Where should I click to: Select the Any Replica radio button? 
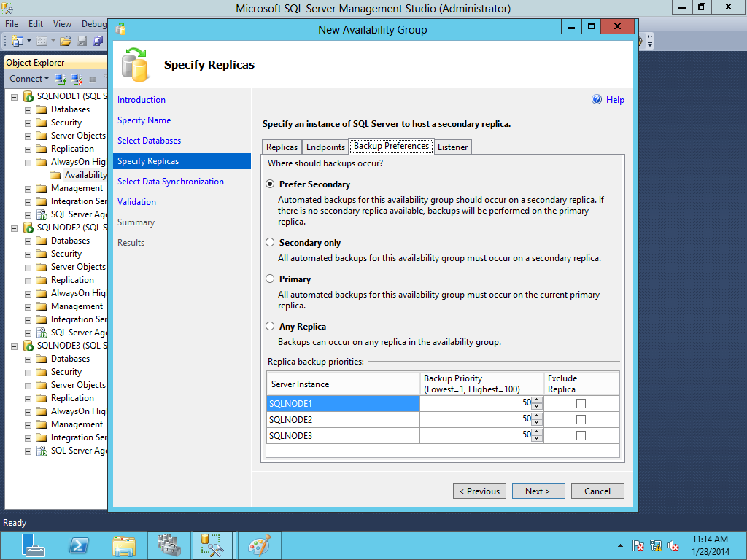pyautogui.click(x=270, y=326)
